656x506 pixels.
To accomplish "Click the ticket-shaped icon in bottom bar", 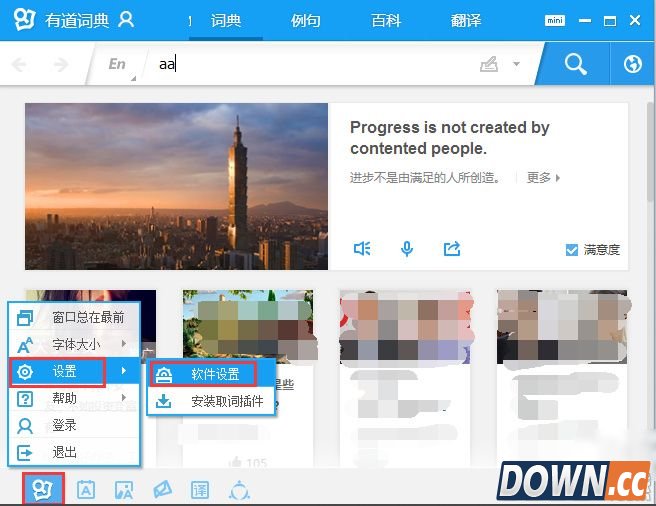I will click(162, 489).
